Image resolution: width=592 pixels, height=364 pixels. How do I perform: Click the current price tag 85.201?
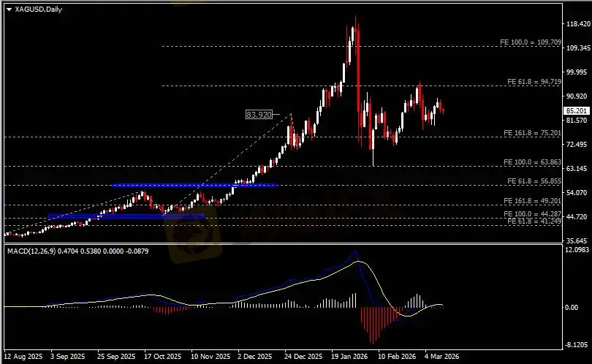(x=577, y=110)
